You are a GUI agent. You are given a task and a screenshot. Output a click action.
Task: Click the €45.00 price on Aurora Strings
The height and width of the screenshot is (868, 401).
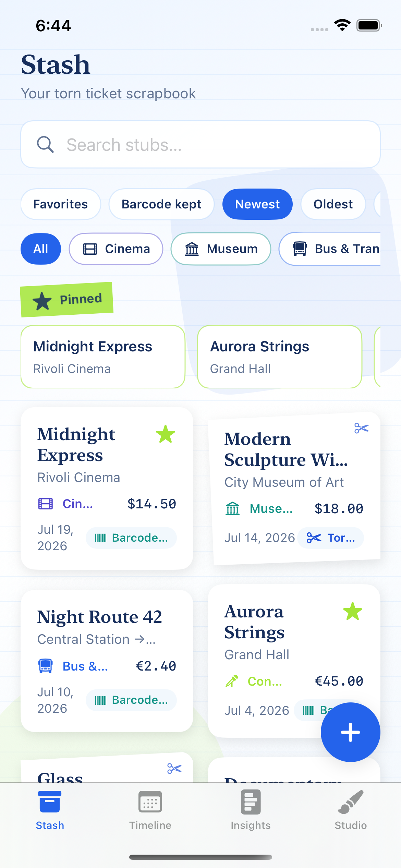[339, 681]
